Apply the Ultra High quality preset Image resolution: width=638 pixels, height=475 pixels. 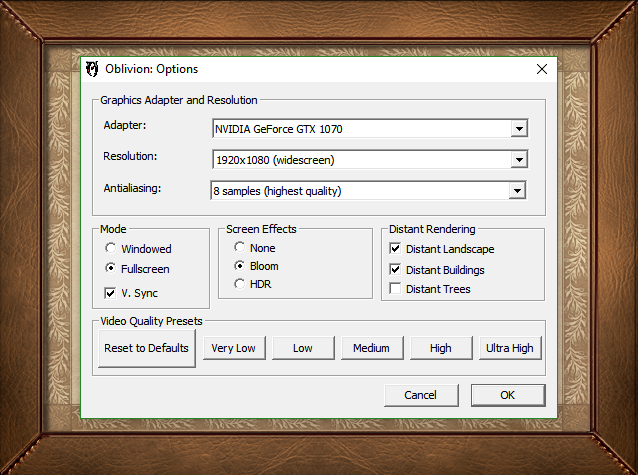coord(510,348)
